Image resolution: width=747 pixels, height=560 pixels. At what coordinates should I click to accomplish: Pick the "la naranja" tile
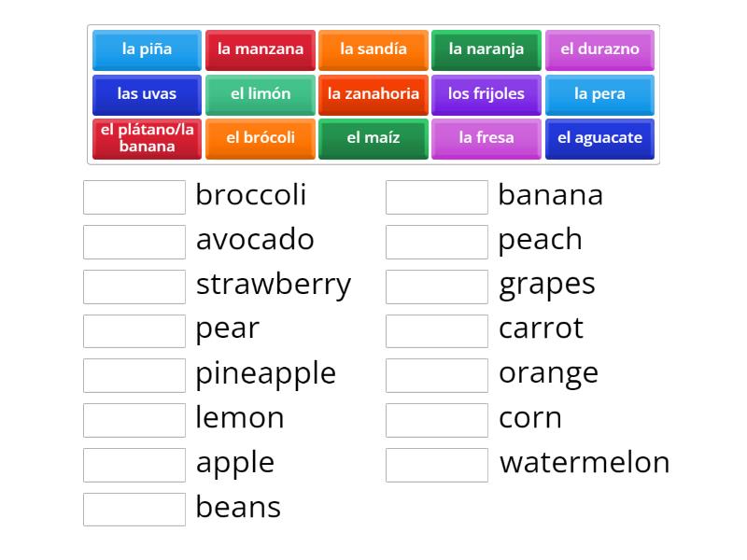pos(486,50)
